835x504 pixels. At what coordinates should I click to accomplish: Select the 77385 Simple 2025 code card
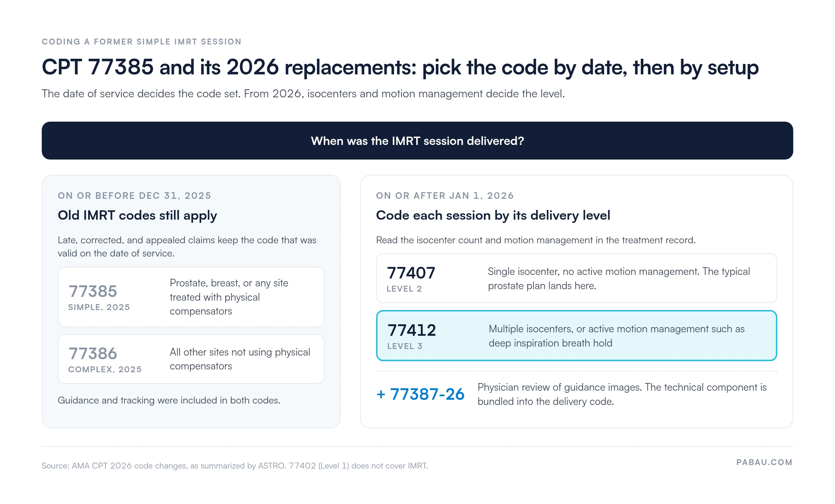pyautogui.click(x=191, y=297)
